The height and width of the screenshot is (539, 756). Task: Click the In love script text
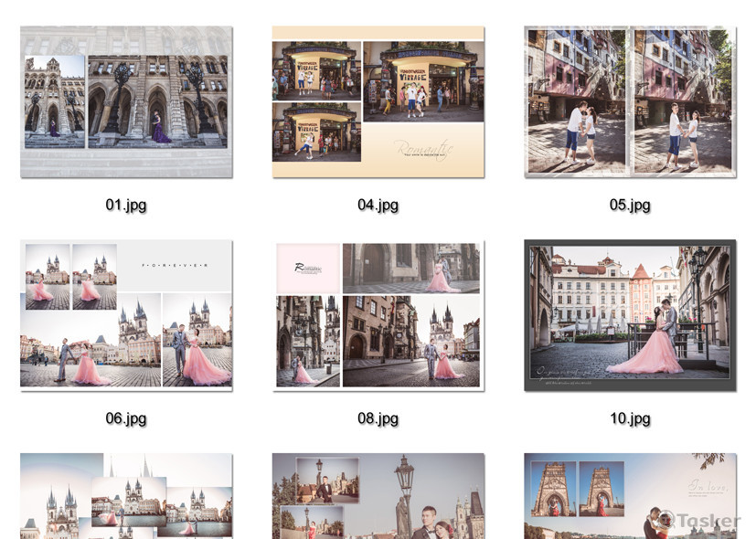pyautogui.click(x=708, y=487)
